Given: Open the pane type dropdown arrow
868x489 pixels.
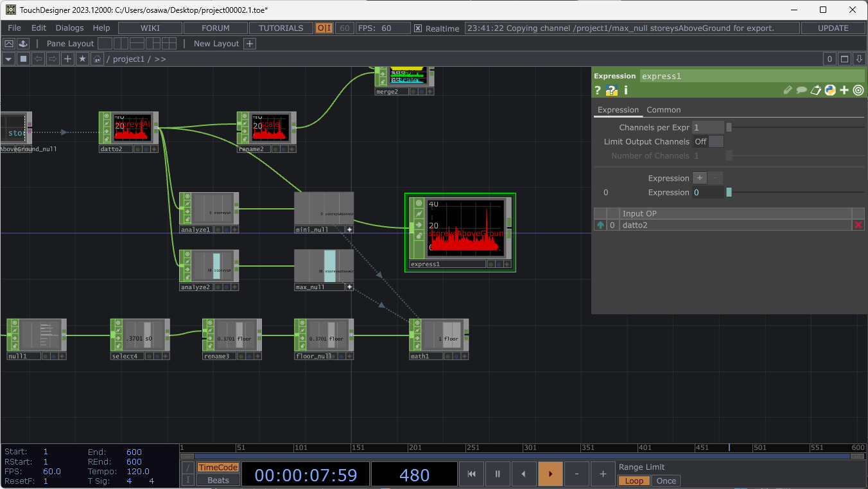Looking at the screenshot, I should [9, 59].
